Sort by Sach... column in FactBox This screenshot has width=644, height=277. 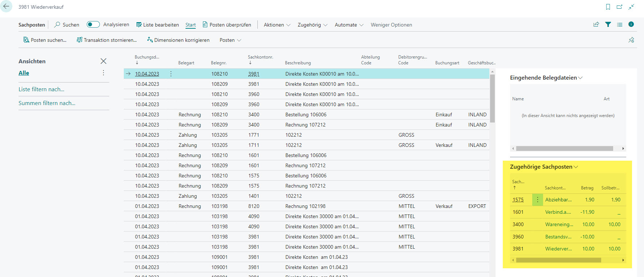(x=518, y=184)
